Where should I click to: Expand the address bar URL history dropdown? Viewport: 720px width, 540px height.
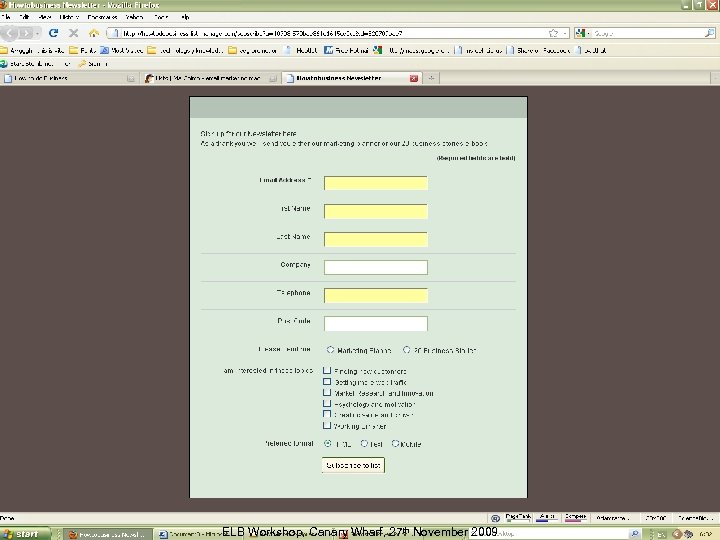point(565,34)
